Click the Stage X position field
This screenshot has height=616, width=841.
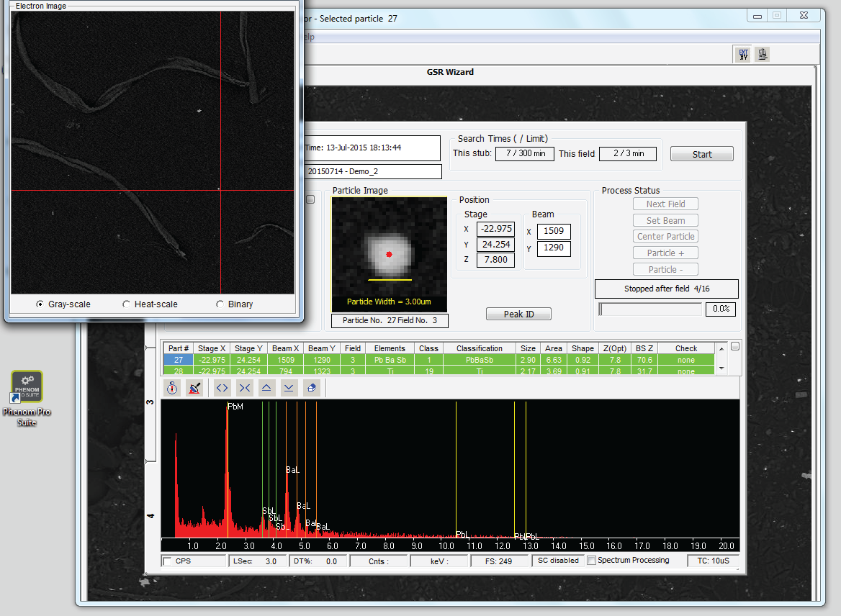pyautogui.click(x=495, y=230)
